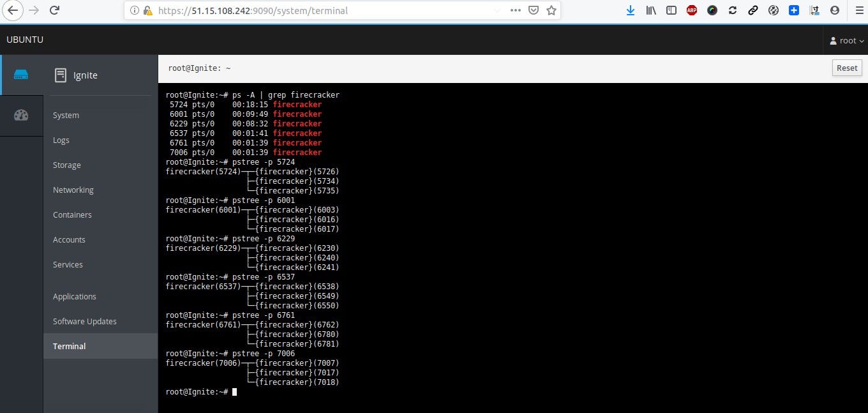Go back to the previous page

[x=12, y=10]
